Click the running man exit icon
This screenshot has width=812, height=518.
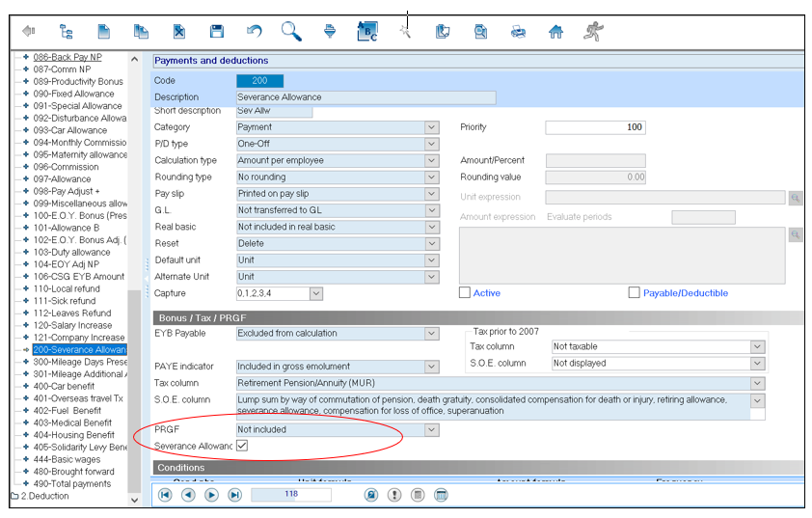(592, 32)
